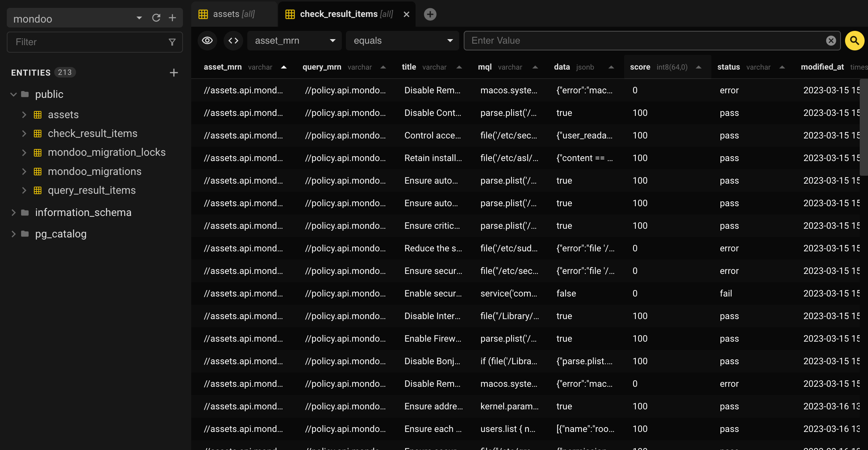Sort by asset_mrn column arrow
This screenshot has height=450, width=868.
[x=284, y=67]
